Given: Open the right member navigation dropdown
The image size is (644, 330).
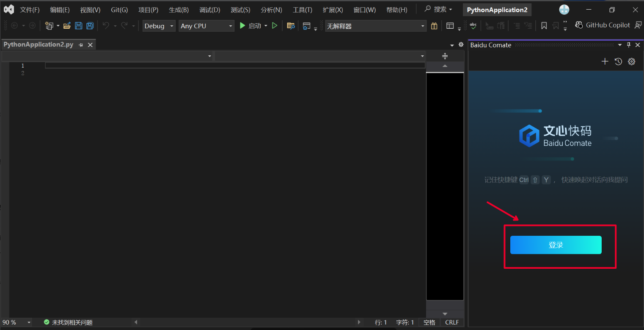Looking at the screenshot, I should (320, 56).
